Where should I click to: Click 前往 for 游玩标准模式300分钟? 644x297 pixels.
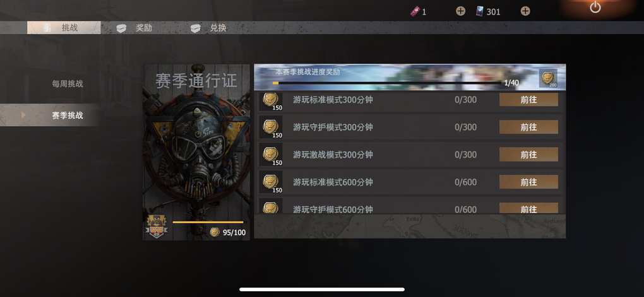click(528, 100)
